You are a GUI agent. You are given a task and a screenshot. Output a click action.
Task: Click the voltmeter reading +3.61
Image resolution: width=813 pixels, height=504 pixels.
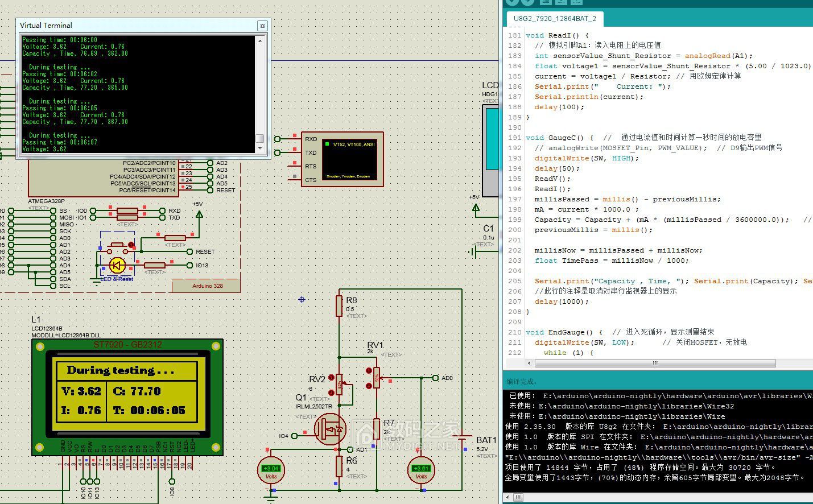click(421, 470)
